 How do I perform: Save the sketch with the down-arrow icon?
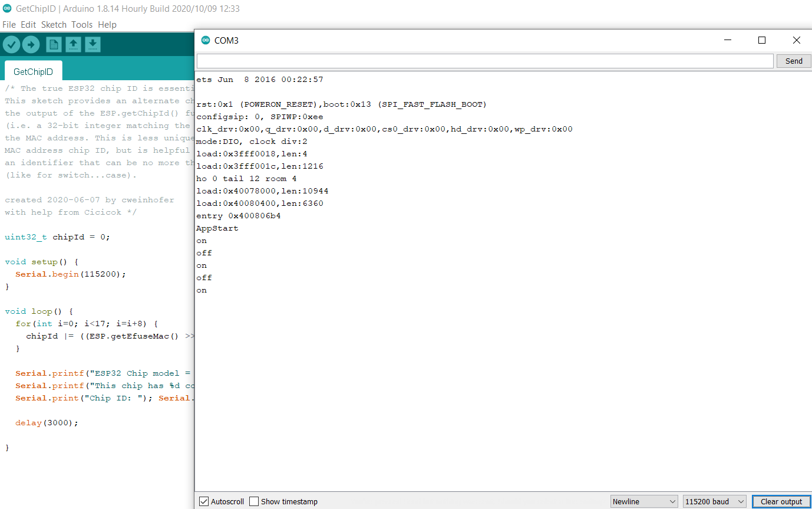(93, 44)
